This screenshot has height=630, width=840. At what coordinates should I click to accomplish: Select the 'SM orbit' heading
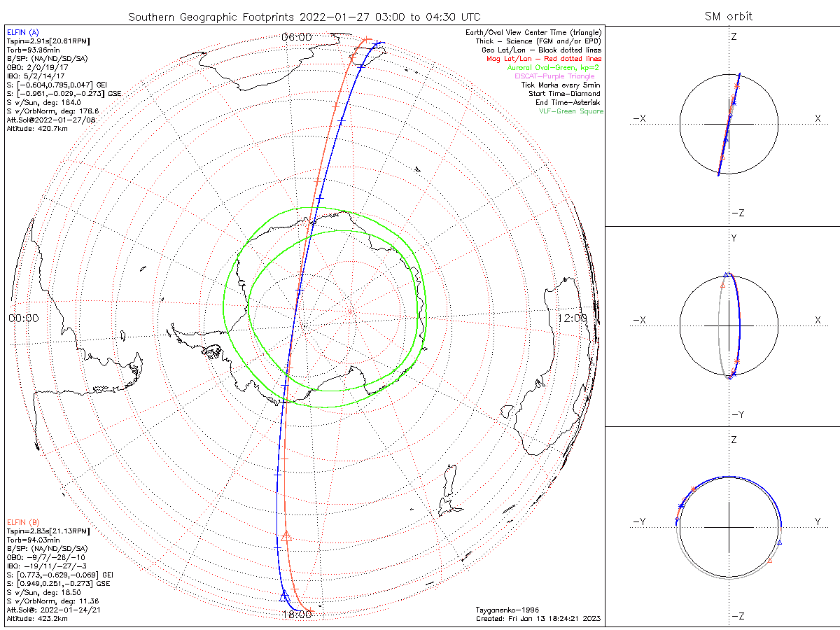click(x=730, y=17)
